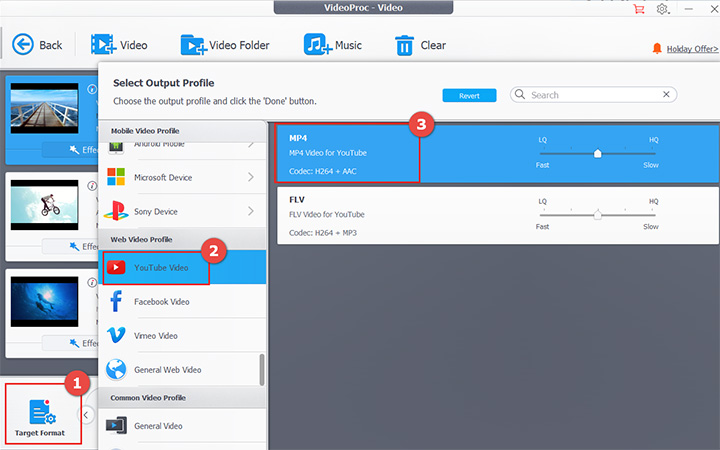The width and height of the screenshot is (720, 450).
Task: Select the FLV Video for YouTube format
Action: 497,215
